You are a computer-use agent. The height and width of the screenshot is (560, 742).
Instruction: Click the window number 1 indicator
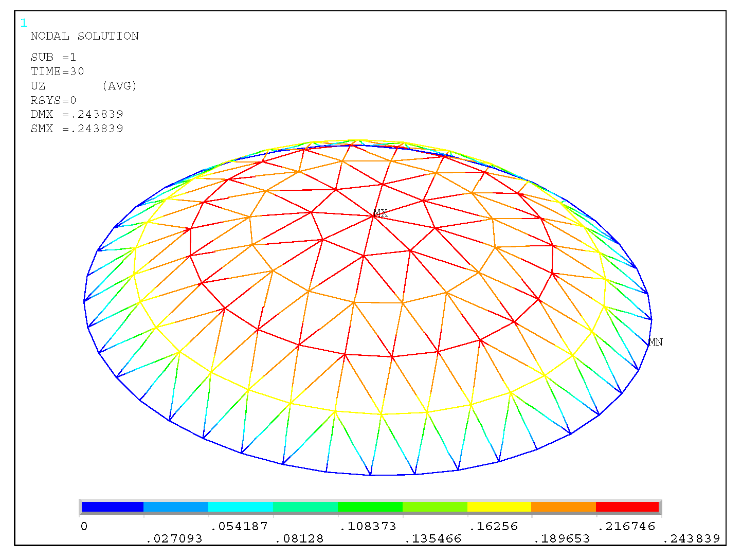(24, 23)
